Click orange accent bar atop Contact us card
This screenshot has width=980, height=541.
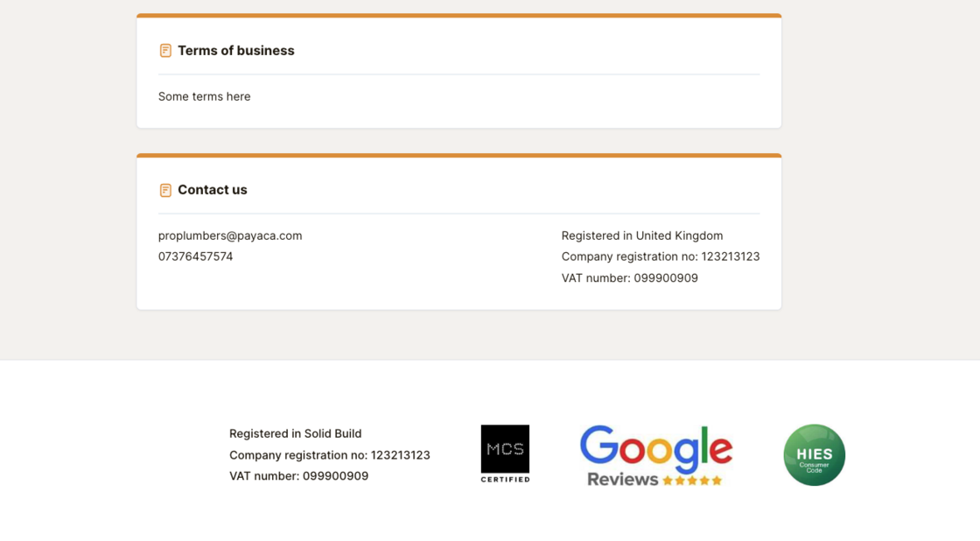click(x=458, y=156)
